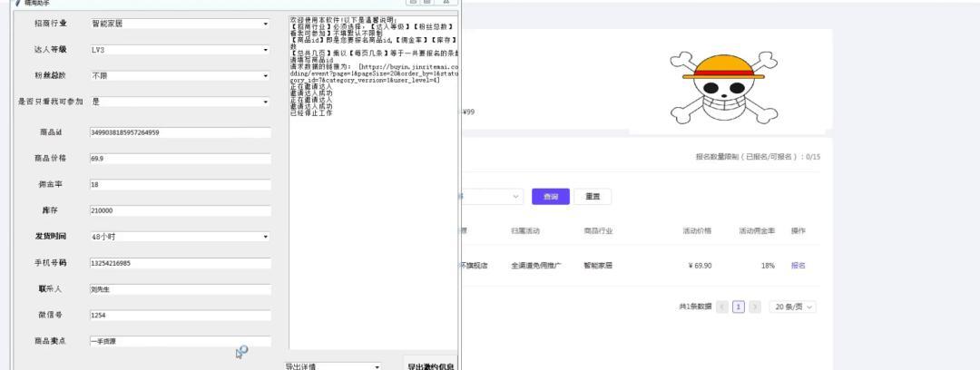Click the log output text area
Image resolution: width=980 pixels, height=370 pixels.
[374, 182]
